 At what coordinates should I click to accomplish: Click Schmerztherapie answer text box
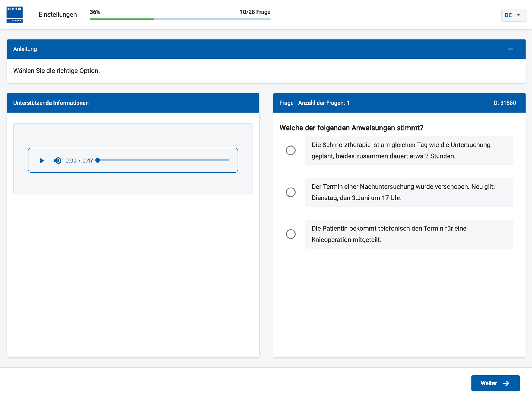pyautogui.click(x=408, y=150)
